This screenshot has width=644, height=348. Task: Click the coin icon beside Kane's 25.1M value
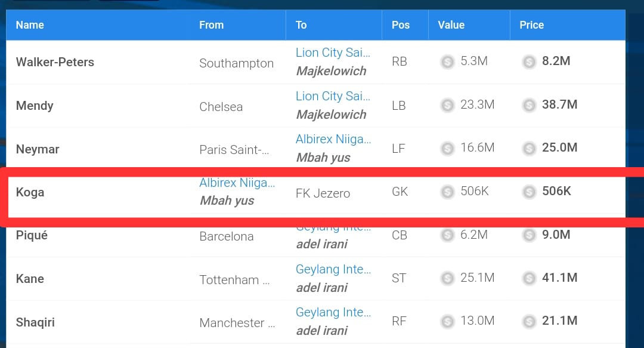click(447, 278)
